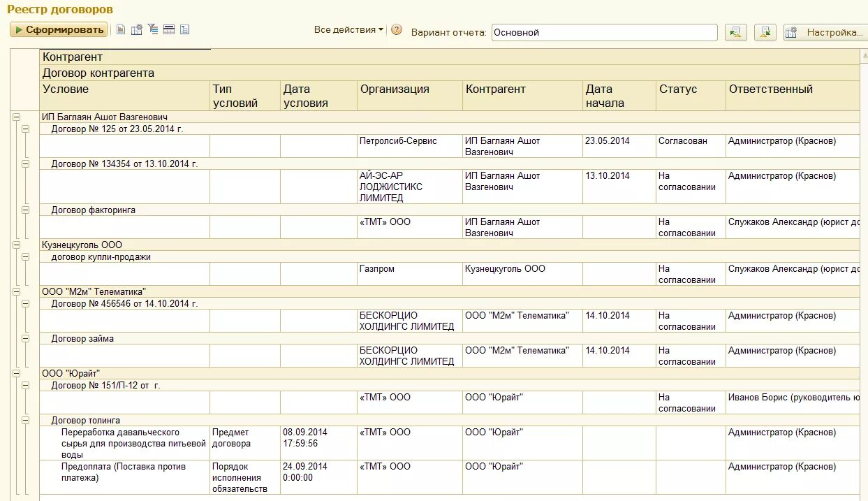Viewport: 868px width, 501px height.
Task: Click the Вариант отчета field with Основной
Action: (604, 32)
